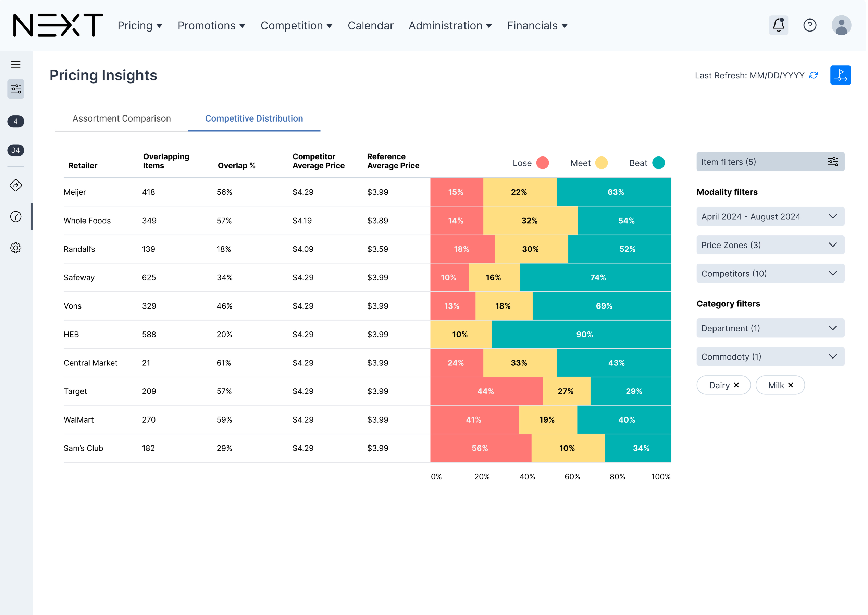This screenshot has width=868, height=615.
Task: Click the help question mark icon
Action: point(810,25)
